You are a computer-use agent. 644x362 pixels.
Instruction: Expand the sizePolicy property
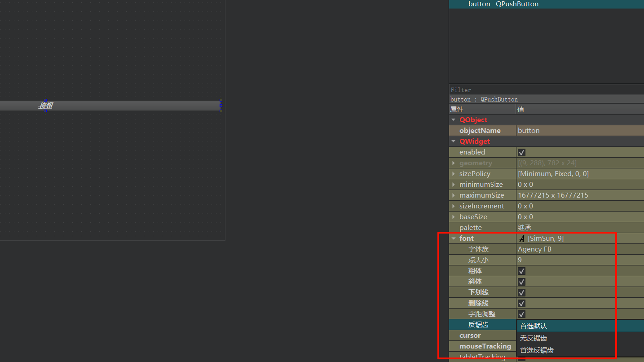(454, 174)
